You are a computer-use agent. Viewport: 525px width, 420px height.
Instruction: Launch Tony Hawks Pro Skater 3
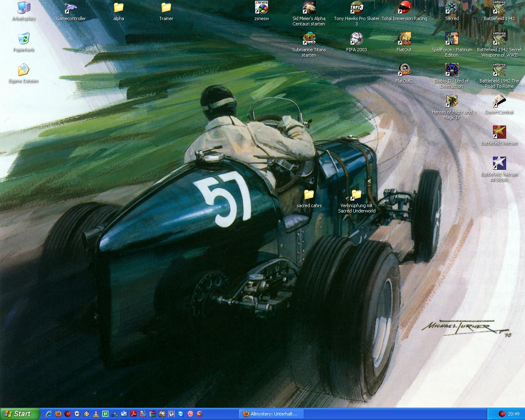tap(356, 14)
